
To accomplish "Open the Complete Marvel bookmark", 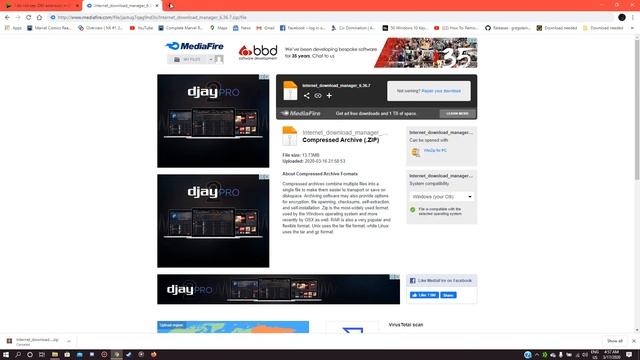I will pos(180,28).
